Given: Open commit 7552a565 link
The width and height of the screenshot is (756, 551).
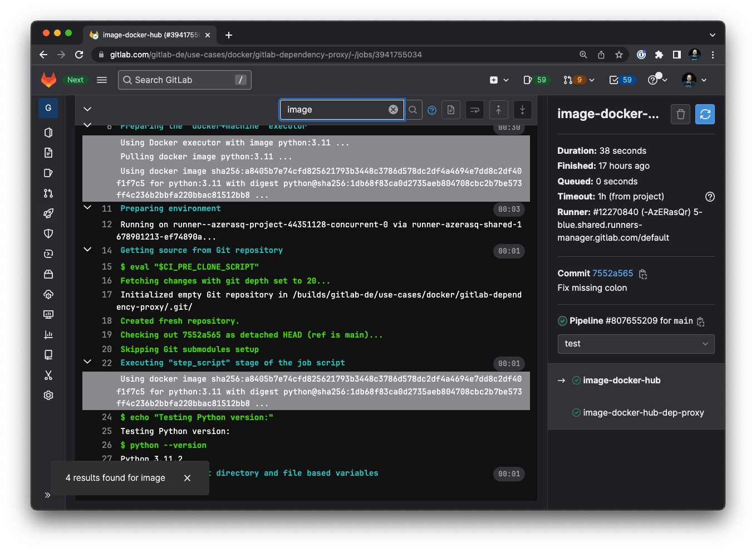Looking at the screenshot, I should click(x=613, y=273).
